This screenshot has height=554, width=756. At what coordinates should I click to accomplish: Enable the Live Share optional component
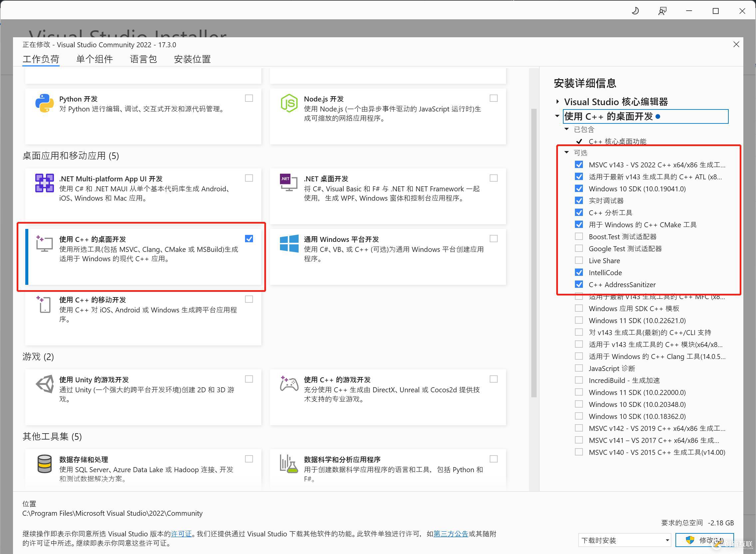579,261
